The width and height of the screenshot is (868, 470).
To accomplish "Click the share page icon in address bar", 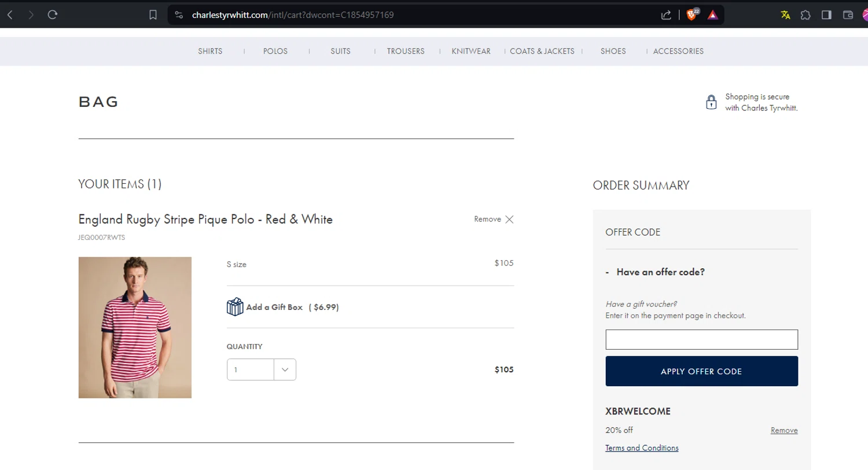I will (x=666, y=15).
